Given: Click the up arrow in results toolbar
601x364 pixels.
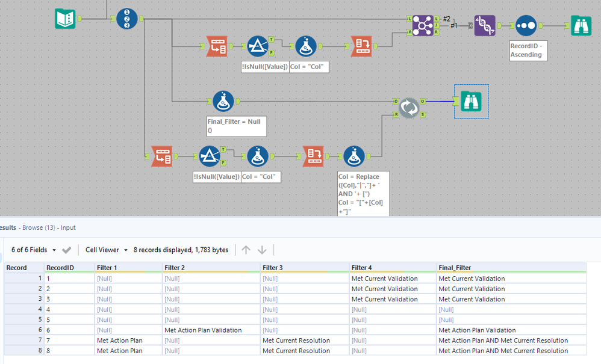Looking at the screenshot, I should pos(246,250).
